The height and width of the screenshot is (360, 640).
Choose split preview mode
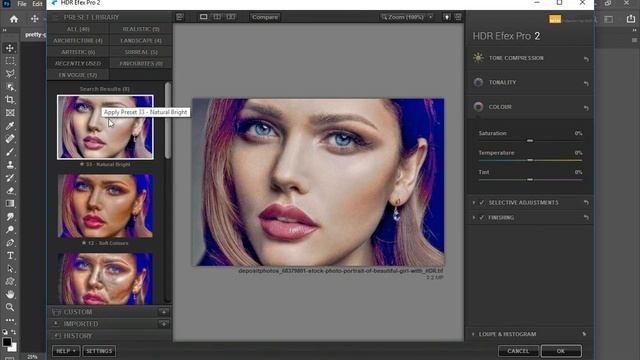coord(217,17)
